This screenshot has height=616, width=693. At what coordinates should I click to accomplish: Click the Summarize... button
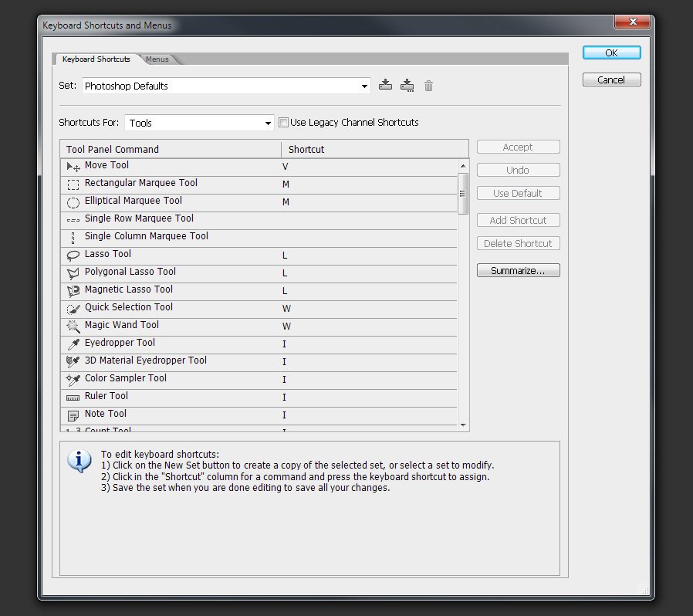click(x=519, y=271)
